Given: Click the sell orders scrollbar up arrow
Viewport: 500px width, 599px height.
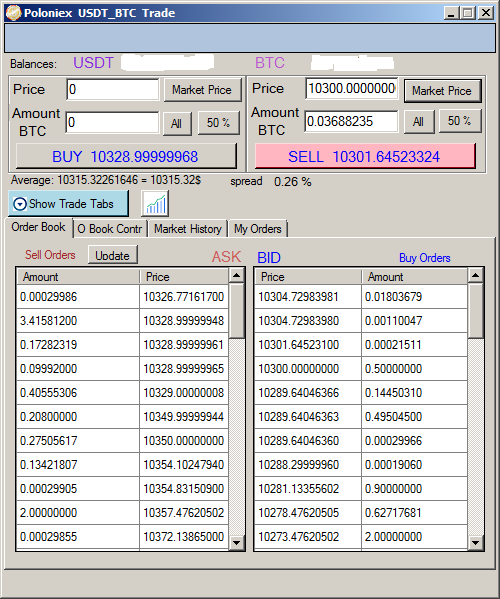Looking at the screenshot, I should 236,275.
